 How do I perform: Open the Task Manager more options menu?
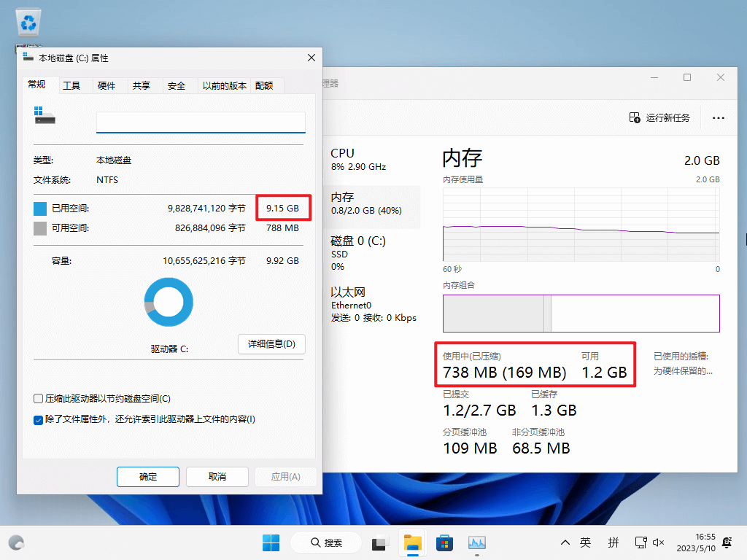[x=719, y=118]
